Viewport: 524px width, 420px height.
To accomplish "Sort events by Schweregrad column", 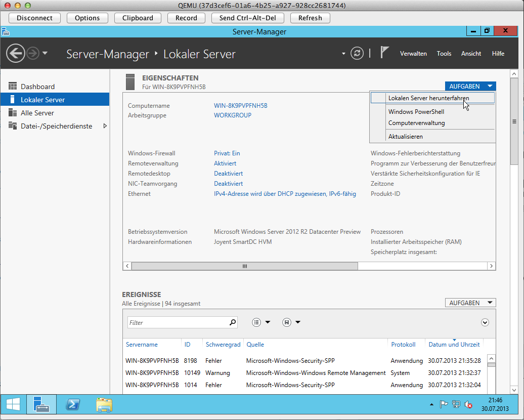I will pyautogui.click(x=223, y=345).
